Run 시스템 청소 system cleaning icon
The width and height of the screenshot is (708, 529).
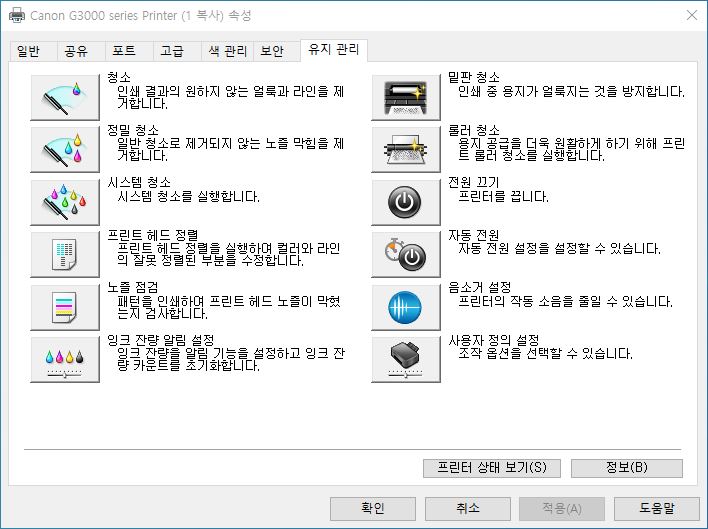coord(65,202)
